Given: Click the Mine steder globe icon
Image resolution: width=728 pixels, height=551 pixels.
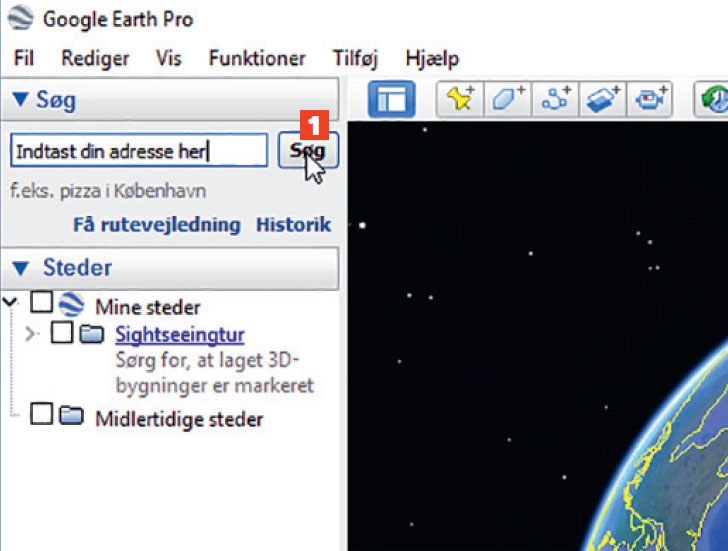Looking at the screenshot, I should tap(72, 305).
